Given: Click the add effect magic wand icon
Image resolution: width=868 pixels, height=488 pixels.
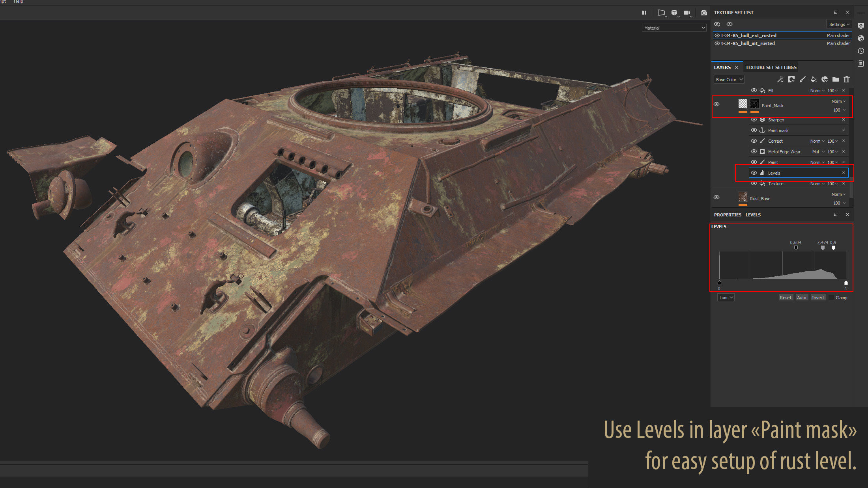Looking at the screenshot, I should point(780,80).
